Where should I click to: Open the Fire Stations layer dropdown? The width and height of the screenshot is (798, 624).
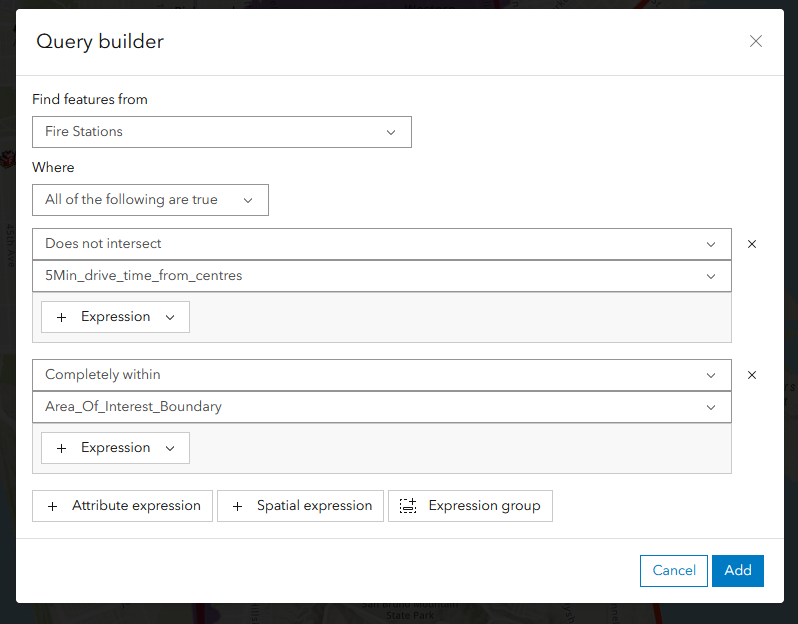tap(221, 132)
